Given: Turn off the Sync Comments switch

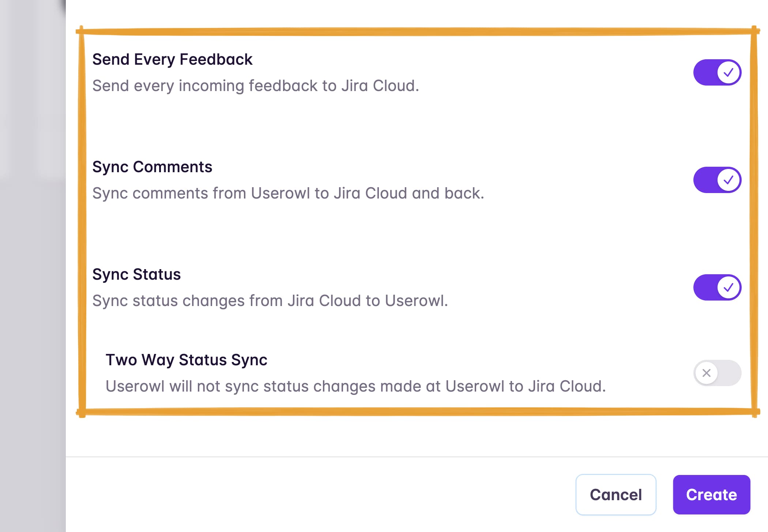Looking at the screenshot, I should [x=717, y=180].
